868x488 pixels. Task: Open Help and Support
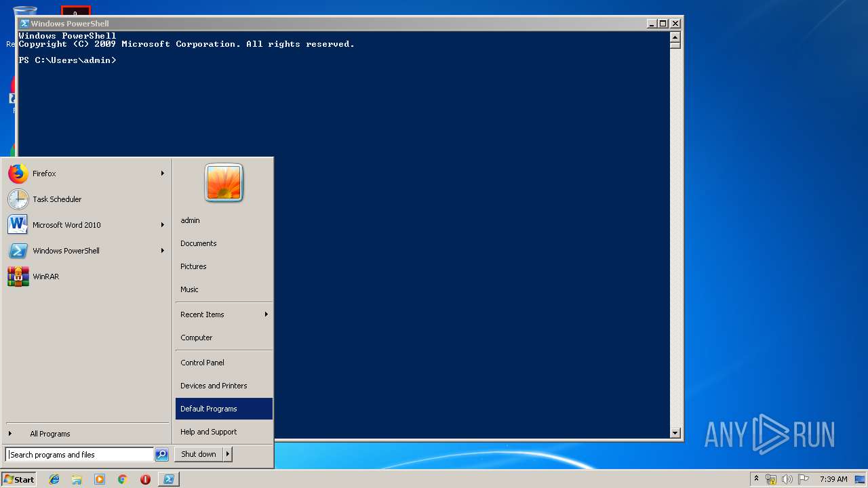point(224,432)
